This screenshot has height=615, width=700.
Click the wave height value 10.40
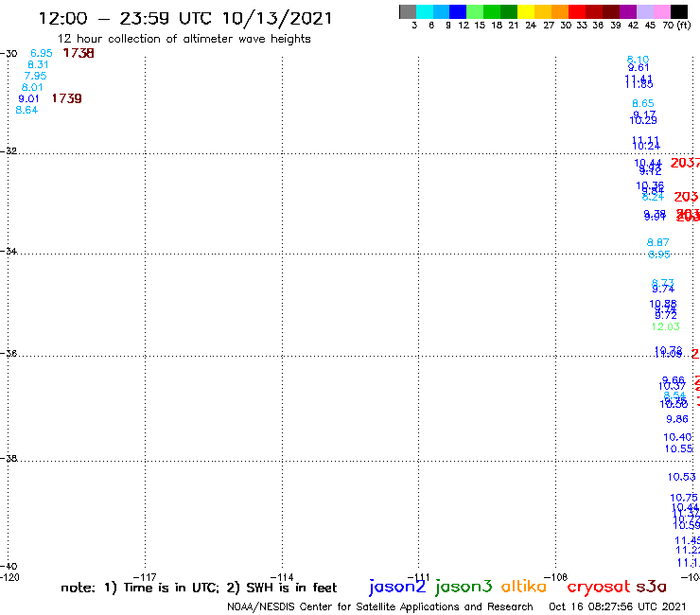(677, 437)
